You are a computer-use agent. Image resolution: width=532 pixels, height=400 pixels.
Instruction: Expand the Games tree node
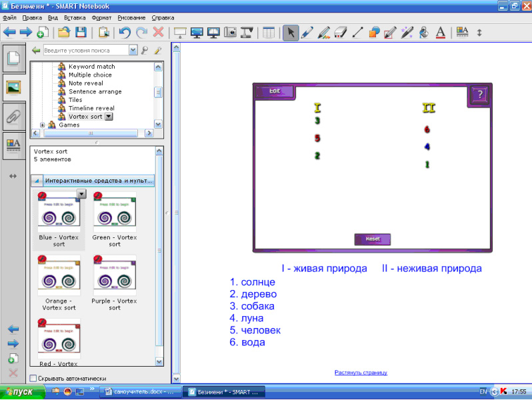pyautogui.click(x=43, y=125)
